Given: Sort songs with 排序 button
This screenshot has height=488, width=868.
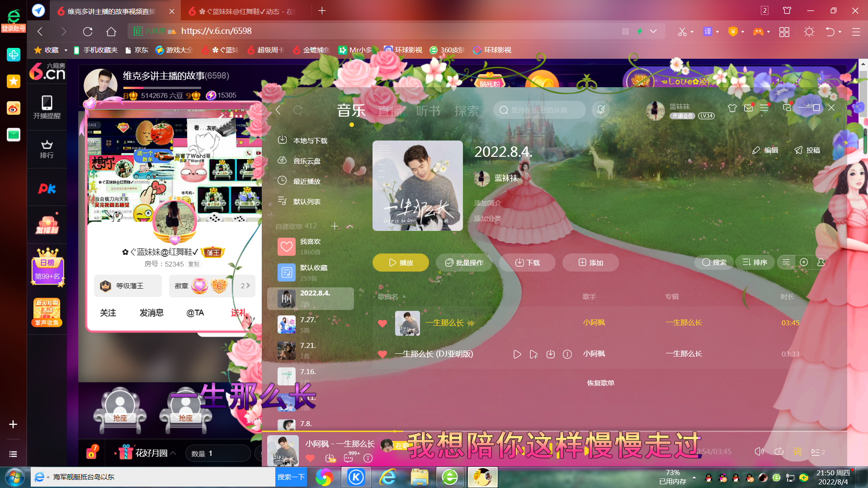Looking at the screenshot, I should coord(755,262).
